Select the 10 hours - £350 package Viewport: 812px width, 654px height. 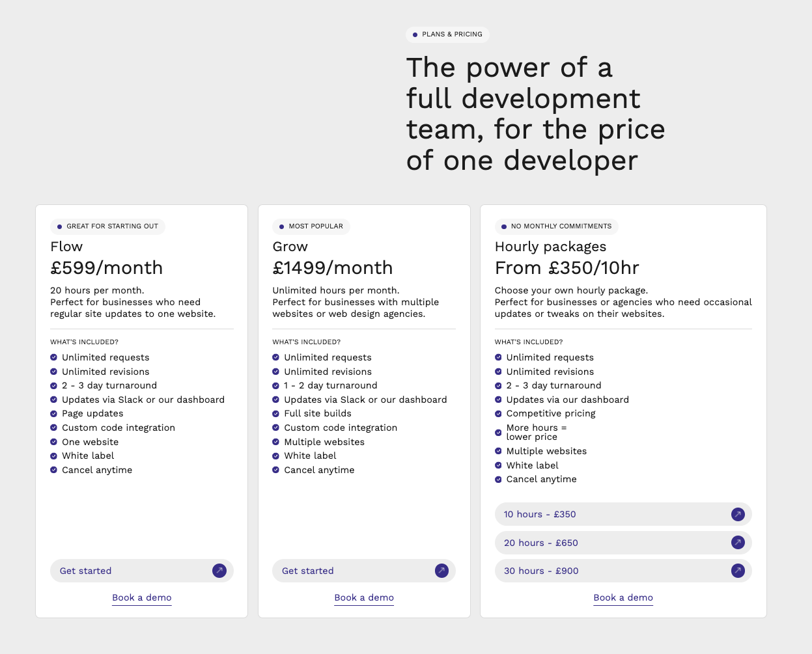click(623, 514)
